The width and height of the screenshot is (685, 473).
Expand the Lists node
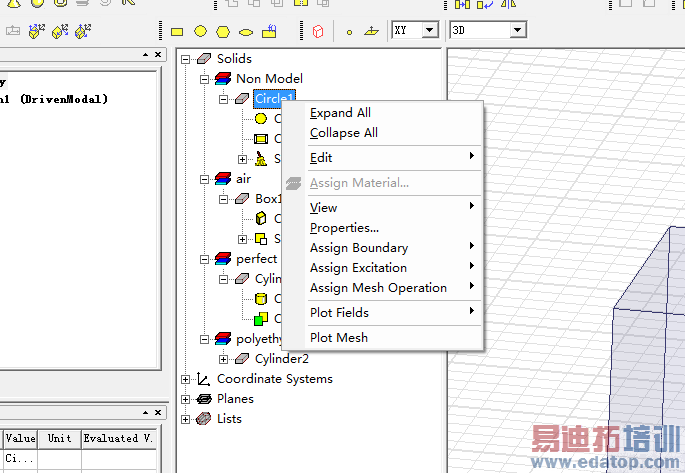coord(185,419)
